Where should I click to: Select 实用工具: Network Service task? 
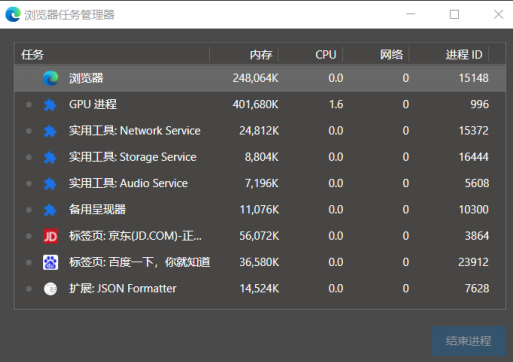[135, 131]
